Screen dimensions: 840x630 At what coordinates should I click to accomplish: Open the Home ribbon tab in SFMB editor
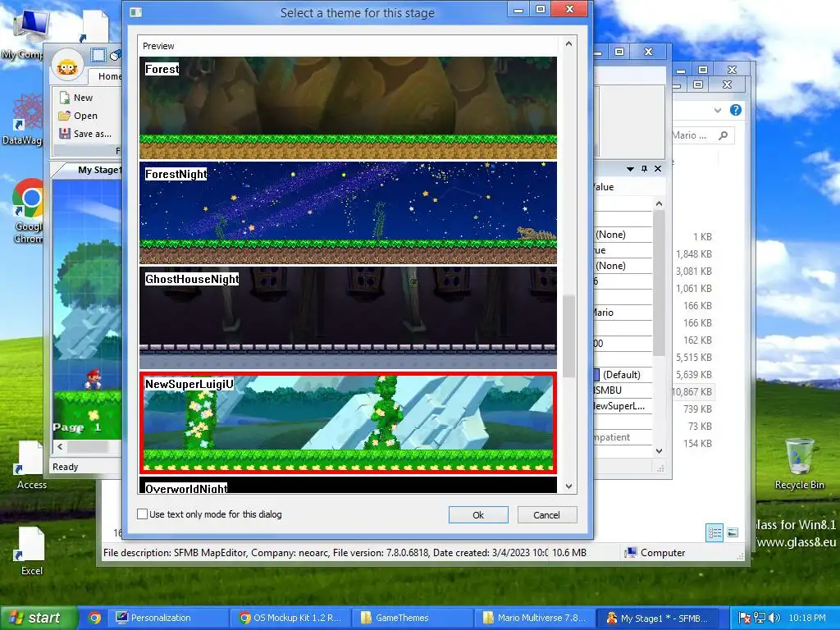[x=109, y=76]
